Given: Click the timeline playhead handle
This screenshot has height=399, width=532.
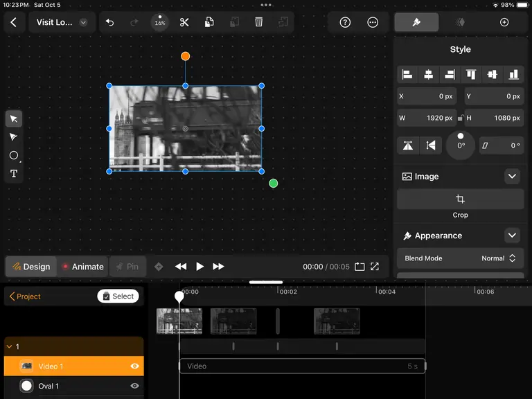Looking at the screenshot, I should coord(179,296).
